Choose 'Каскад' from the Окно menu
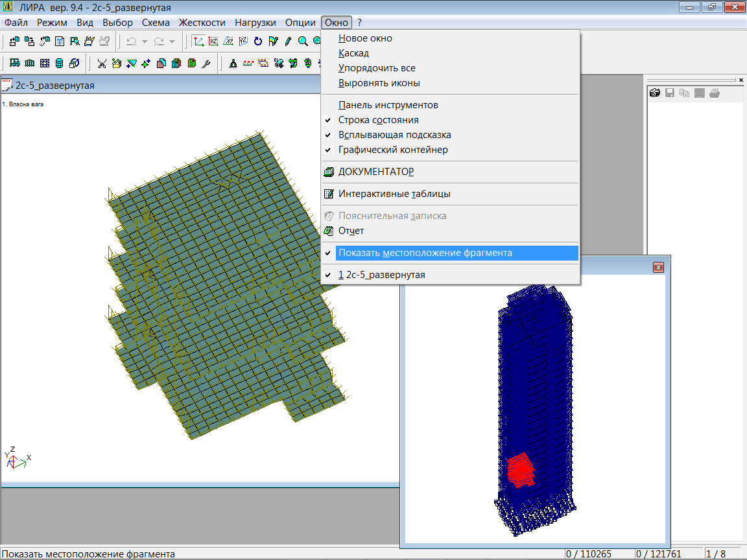The height and width of the screenshot is (560, 747). [x=353, y=53]
